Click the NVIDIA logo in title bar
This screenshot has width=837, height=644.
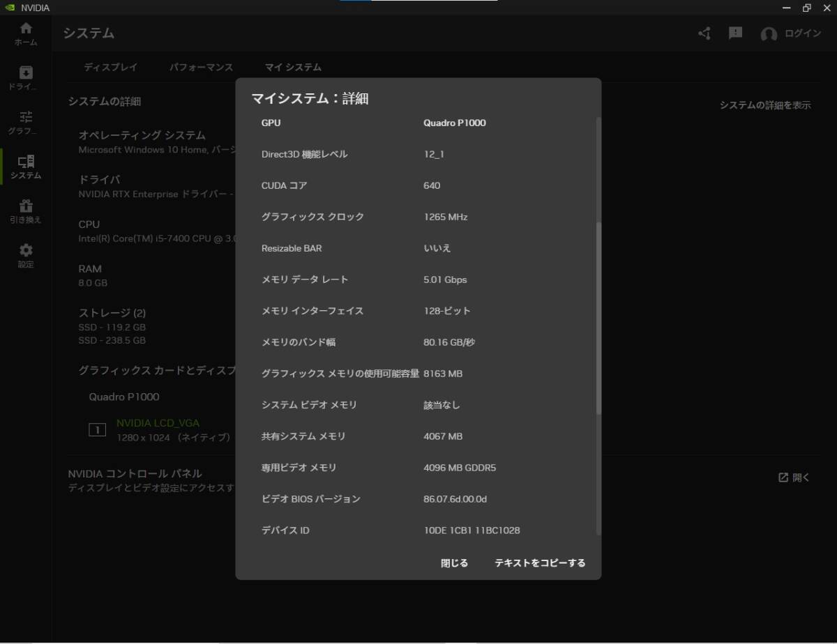(10, 8)
